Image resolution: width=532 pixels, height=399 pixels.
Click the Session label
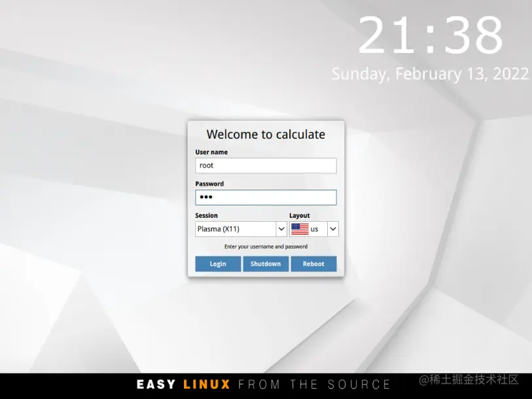click(206, 215)
